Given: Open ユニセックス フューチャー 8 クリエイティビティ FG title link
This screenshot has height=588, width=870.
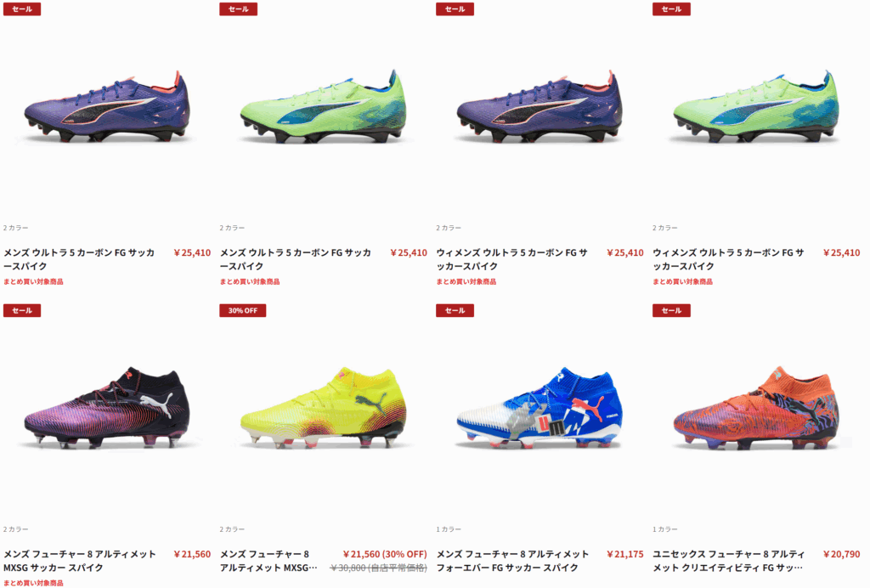Looking at the screenshot, I should pos(728,561).
